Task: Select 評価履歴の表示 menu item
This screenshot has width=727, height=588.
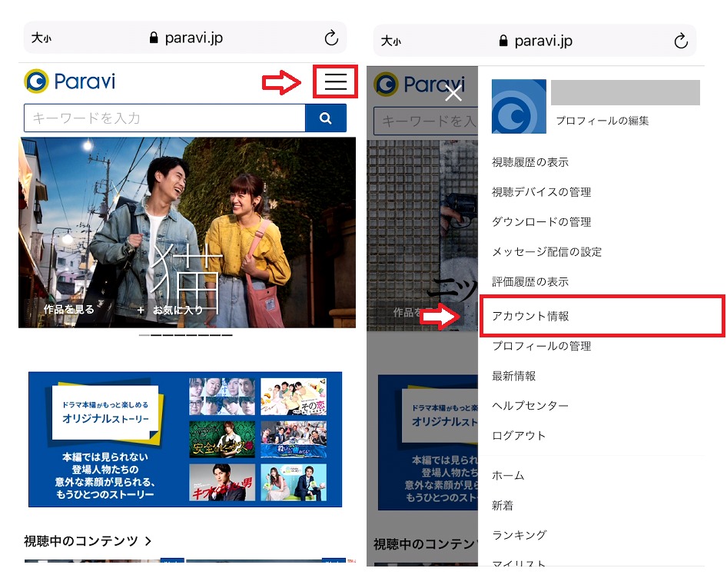Action: point(530,281)
